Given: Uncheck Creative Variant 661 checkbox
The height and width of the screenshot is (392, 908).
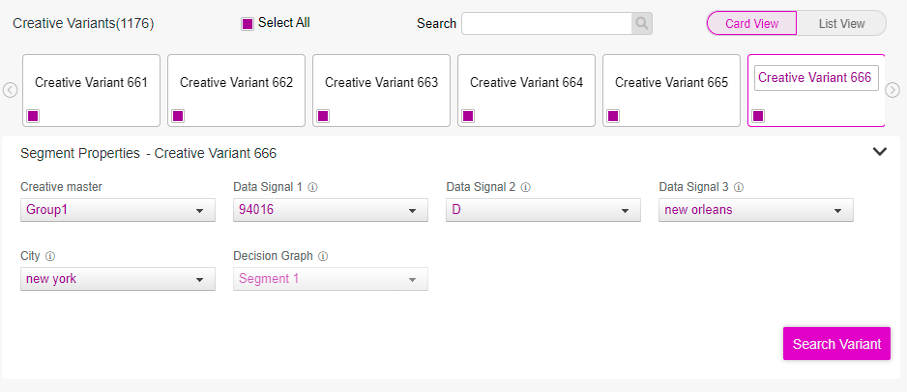Looking at the screenshot, I should [33, 116].
